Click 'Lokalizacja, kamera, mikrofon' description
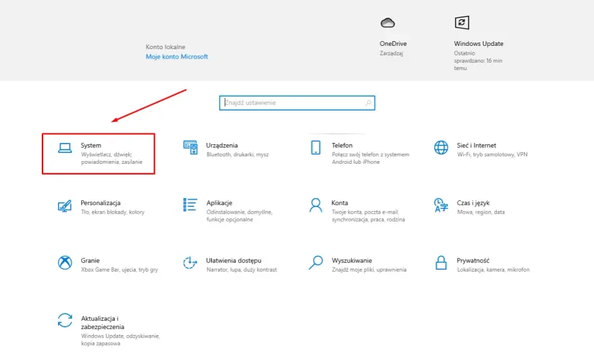The image size is (594, 364). 493,270
